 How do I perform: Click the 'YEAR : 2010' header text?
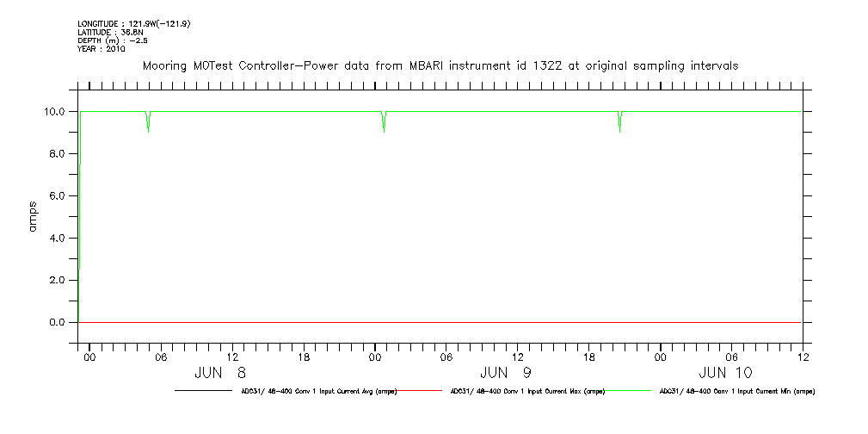[x=102, y=49]
